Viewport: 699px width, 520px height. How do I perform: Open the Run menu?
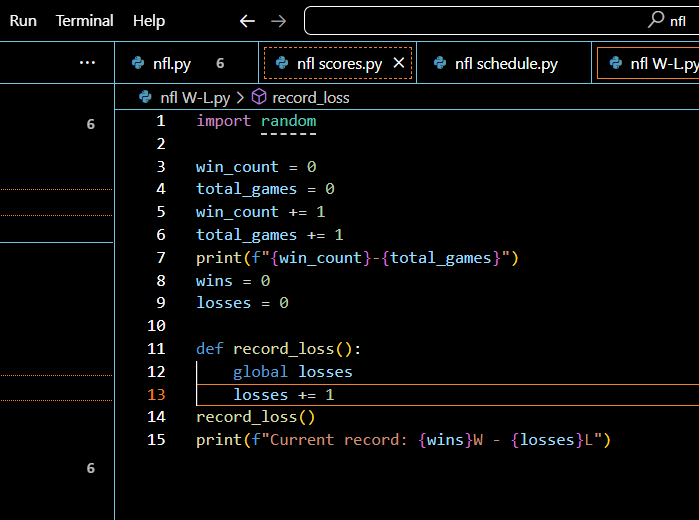(23, 21)
